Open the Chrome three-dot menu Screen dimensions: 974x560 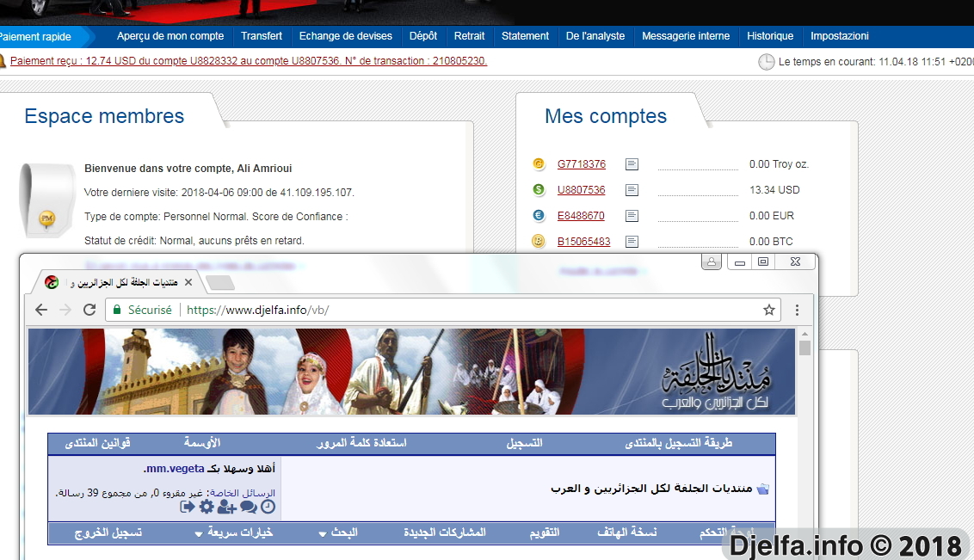coord(797,310)
